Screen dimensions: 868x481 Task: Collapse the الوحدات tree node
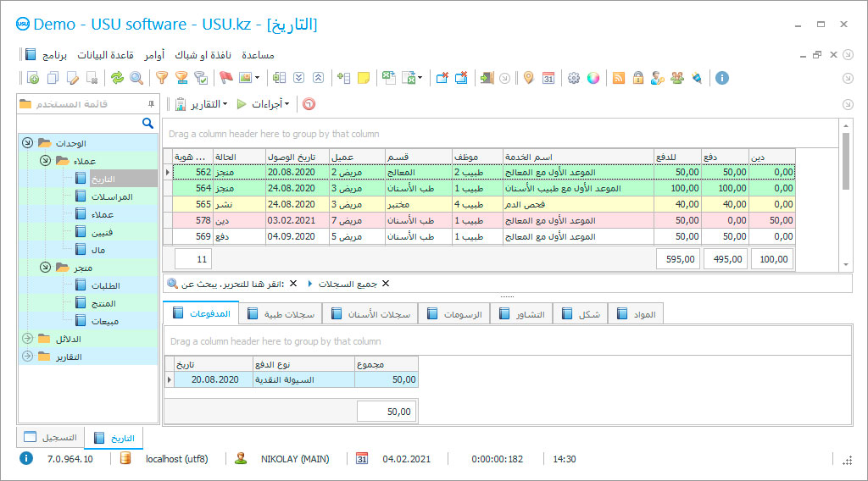point(27,143)
